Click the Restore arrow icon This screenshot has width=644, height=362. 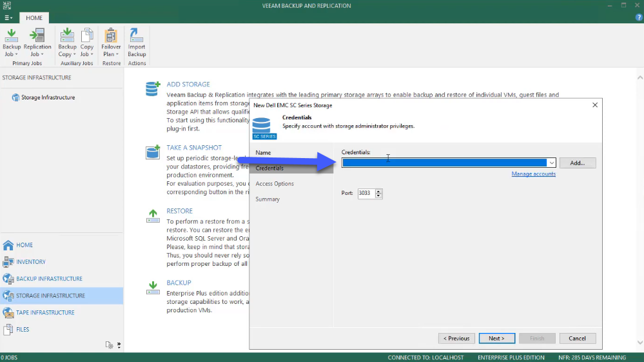(x=153, y=216)
